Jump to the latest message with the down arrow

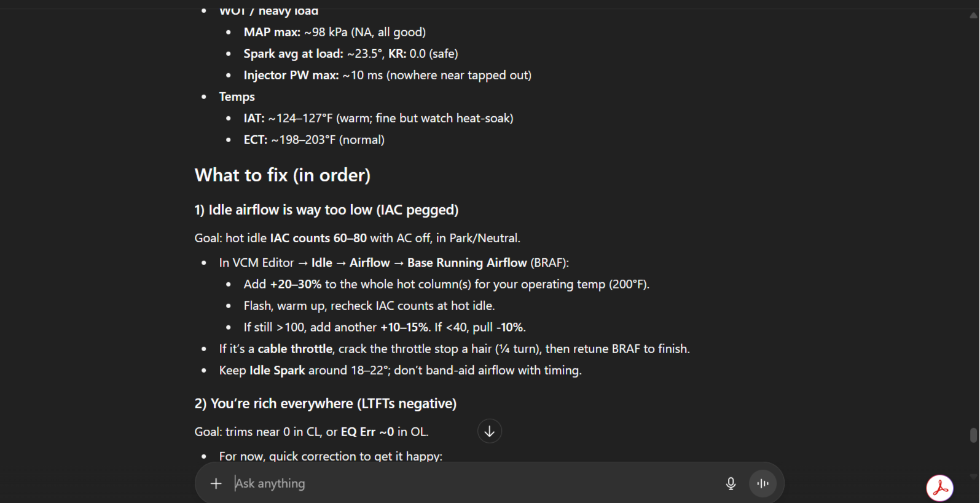489,431
